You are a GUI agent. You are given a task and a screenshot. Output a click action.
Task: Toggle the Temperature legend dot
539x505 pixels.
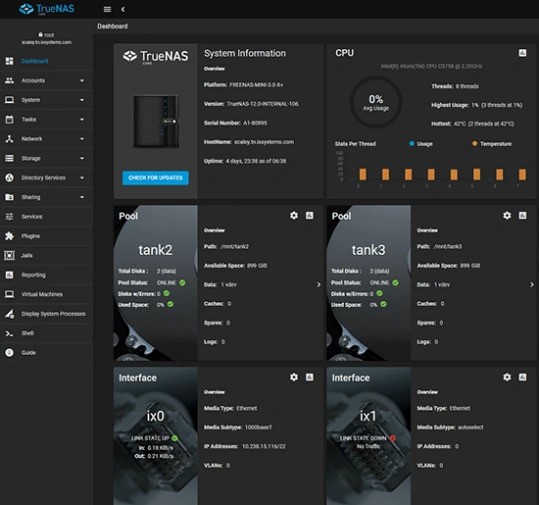click(475, 144)
